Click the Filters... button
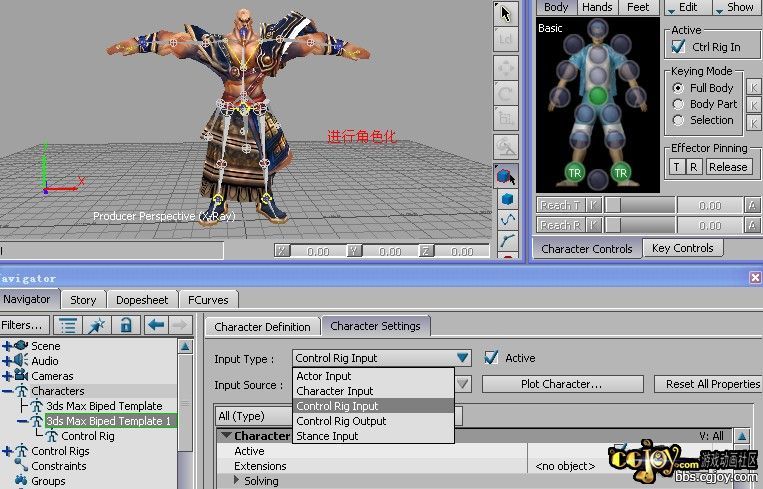This screenshot has width=763, height=489. tap(24, 325)
